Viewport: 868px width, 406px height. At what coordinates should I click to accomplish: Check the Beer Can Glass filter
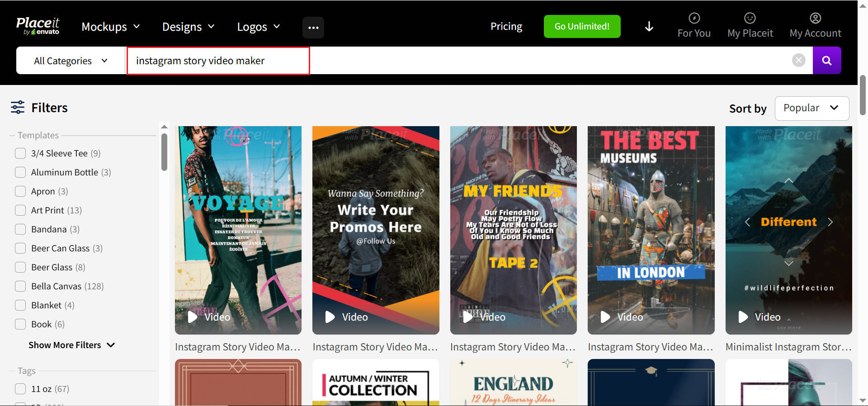tap(20, 248)
